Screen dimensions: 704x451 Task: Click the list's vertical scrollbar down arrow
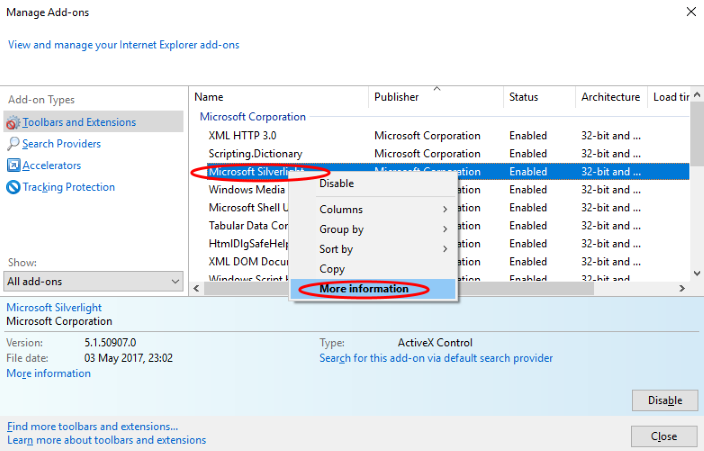click(697, 273)
